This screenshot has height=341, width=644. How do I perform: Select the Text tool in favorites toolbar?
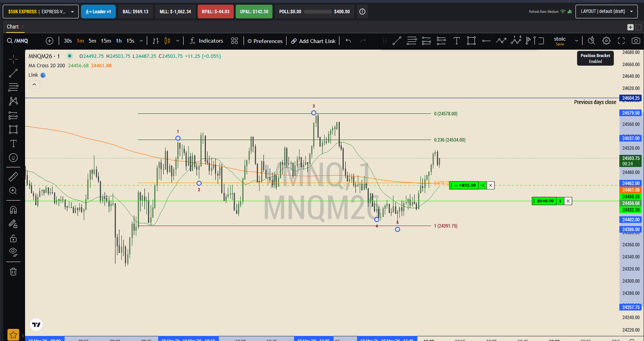[x=457, y=41]
